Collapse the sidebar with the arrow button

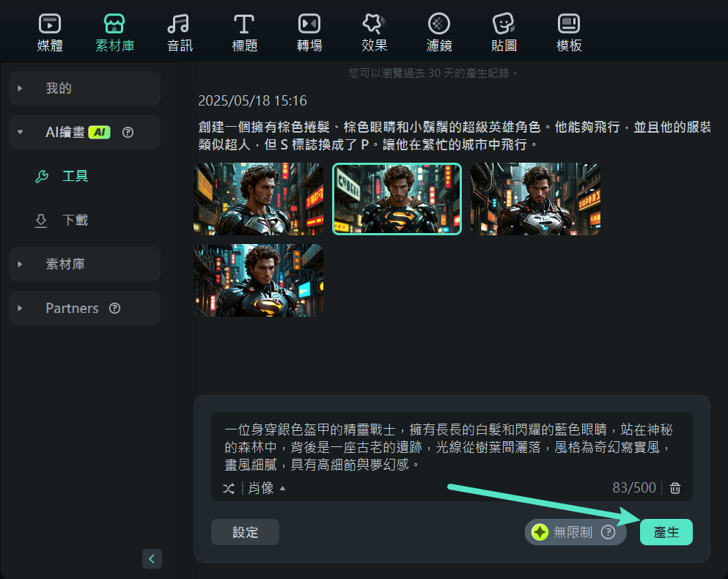pos(152,558)
